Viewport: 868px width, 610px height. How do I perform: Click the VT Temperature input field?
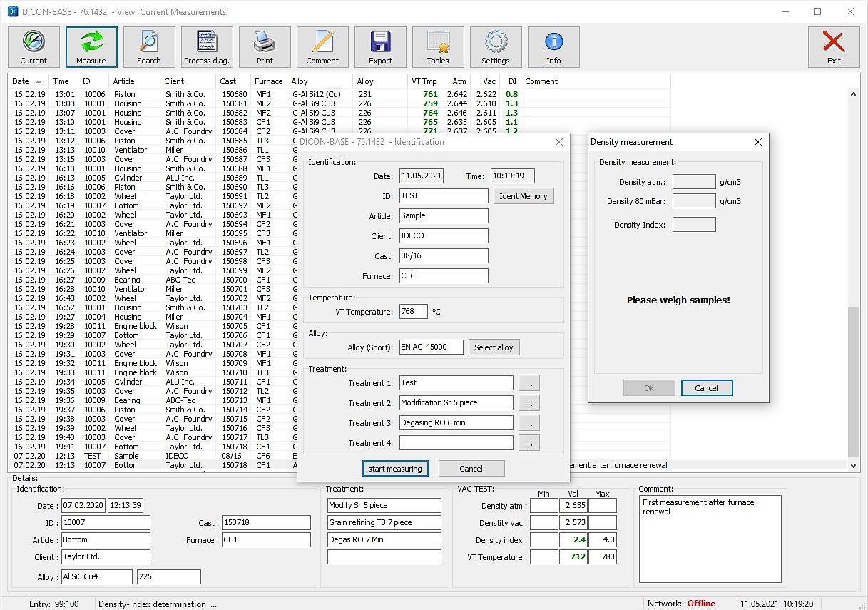[413, 311]
